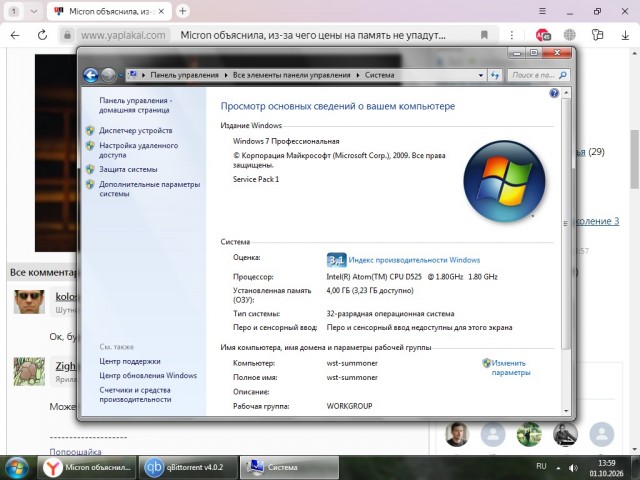
Task: Click the shield icon beside 'Настройка удаленного доступа'
Action: pyautogui.click(x=90, y=146)
